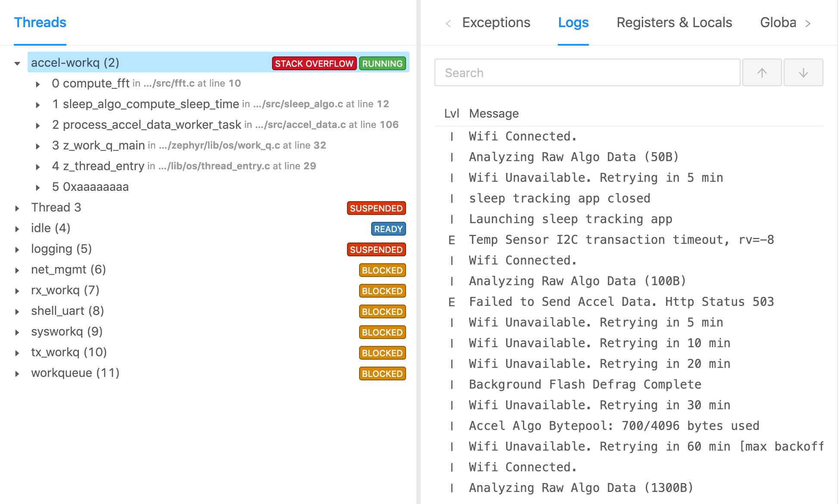The width and height of the screenshot is (838, 504).
Task: Click the SUSPENDED badge on Thread 3
Action: pos(376,208)
